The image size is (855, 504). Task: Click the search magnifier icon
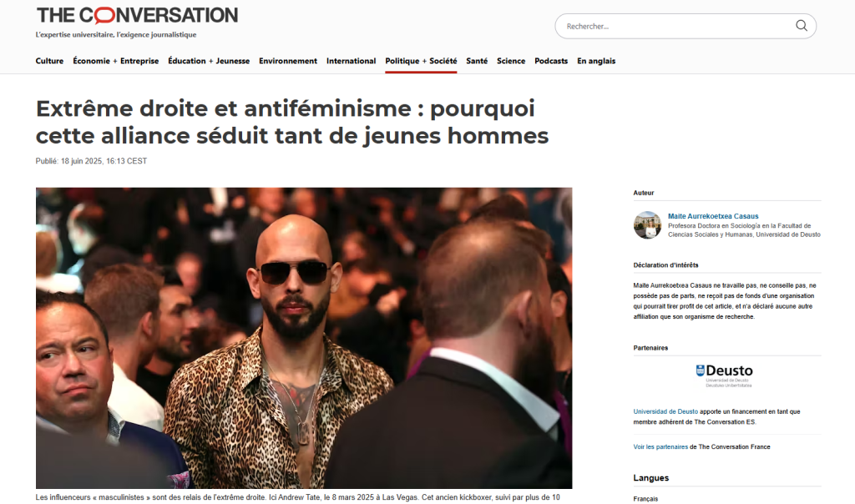point(801,26)
